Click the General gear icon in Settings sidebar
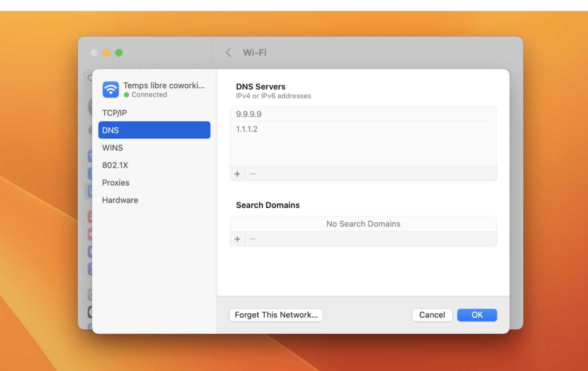 click(90, 294)
